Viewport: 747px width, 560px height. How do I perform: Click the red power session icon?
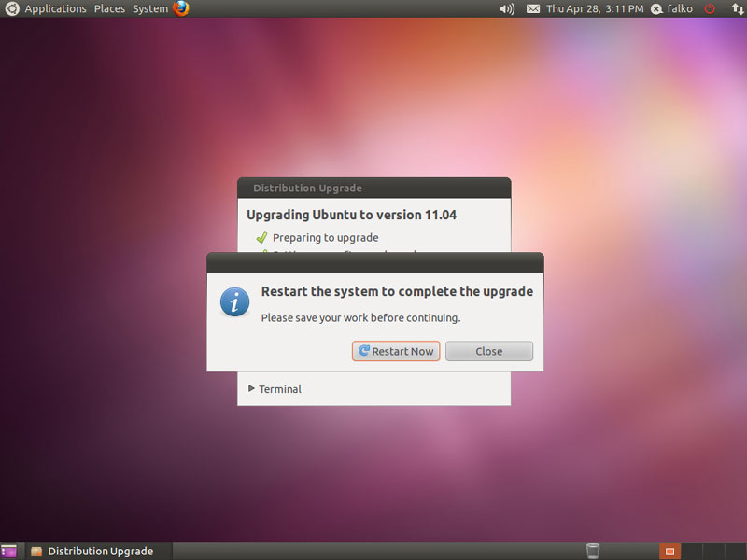pyautogui.click(x=710, y=8)
